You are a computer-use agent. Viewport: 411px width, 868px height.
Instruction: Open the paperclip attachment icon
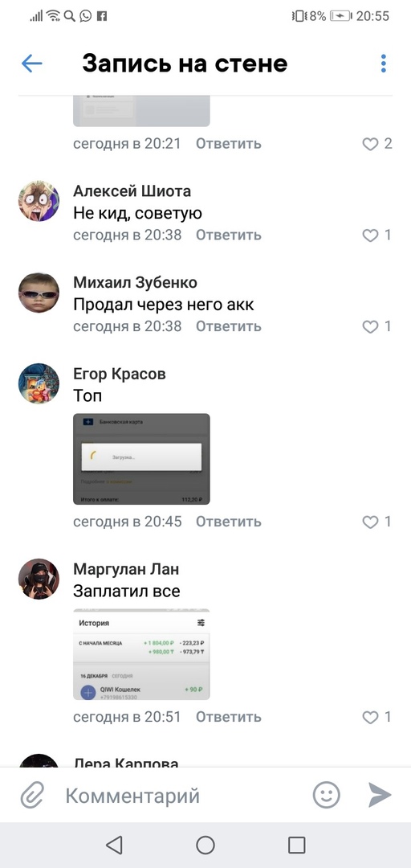32,796
